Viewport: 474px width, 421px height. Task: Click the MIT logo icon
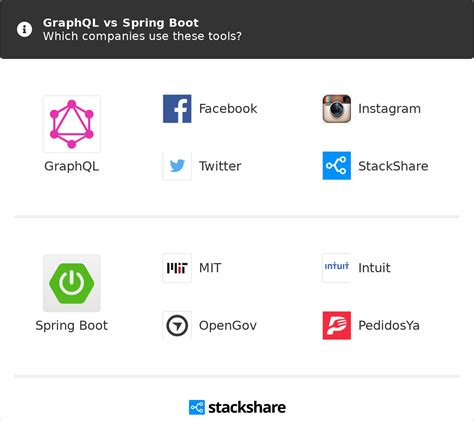tap(177, 268)
